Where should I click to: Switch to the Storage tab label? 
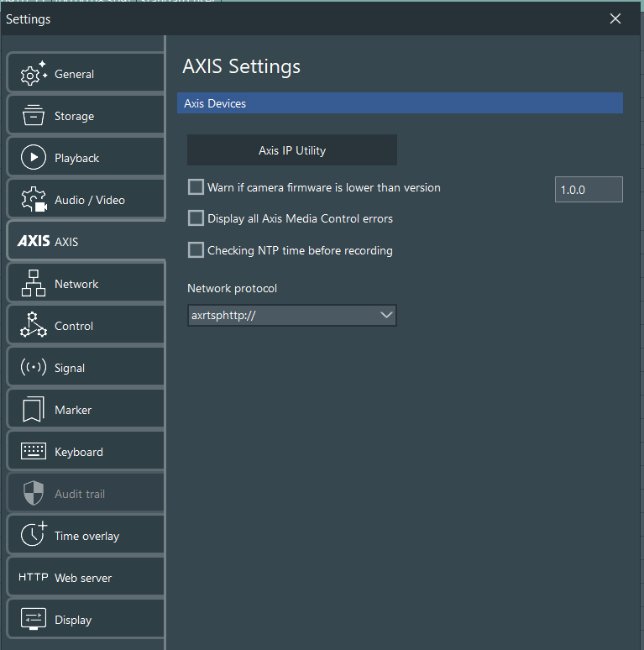[x=74, y=116]
